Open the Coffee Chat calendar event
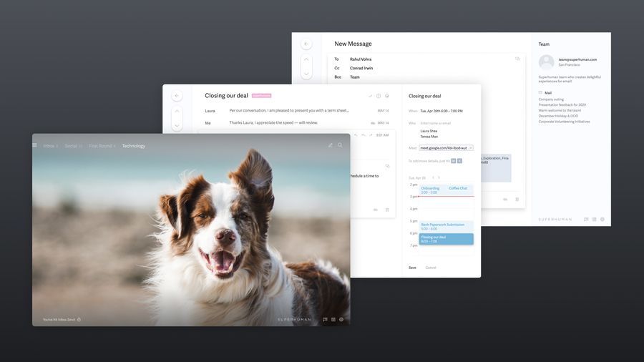The image size is (644, 362). (x=459, y=190)
